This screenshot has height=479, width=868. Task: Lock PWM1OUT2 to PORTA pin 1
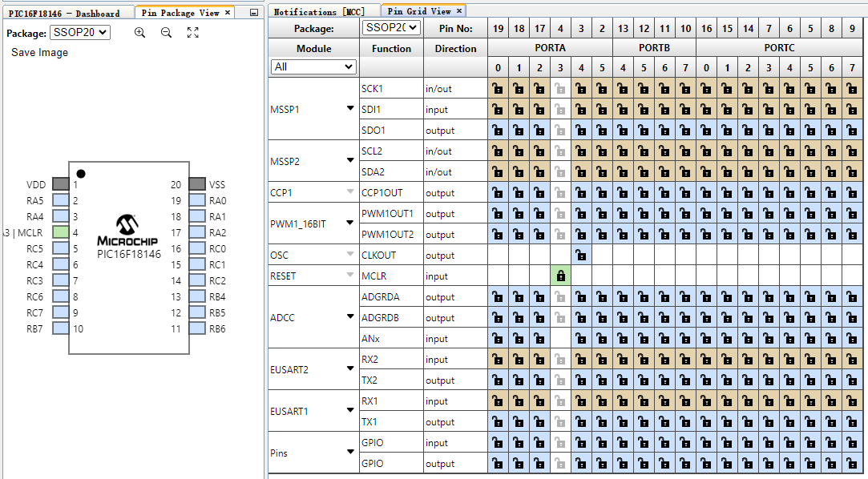[x=519, y=235]
